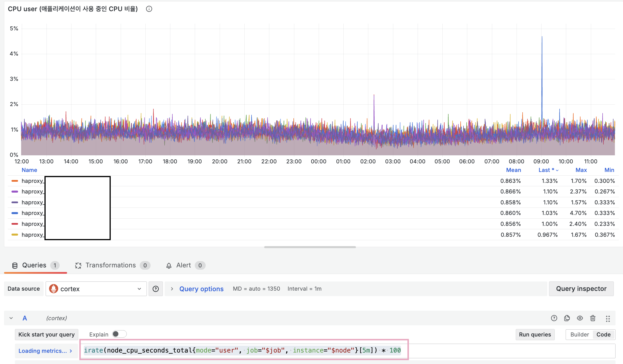Screen dimensions: 623x364
Task: Click the Query options link
Action: tap(201, 289)
